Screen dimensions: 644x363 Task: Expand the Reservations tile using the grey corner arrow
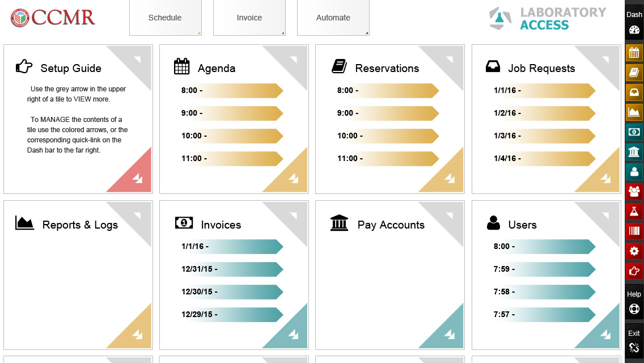tap(449, 58)
